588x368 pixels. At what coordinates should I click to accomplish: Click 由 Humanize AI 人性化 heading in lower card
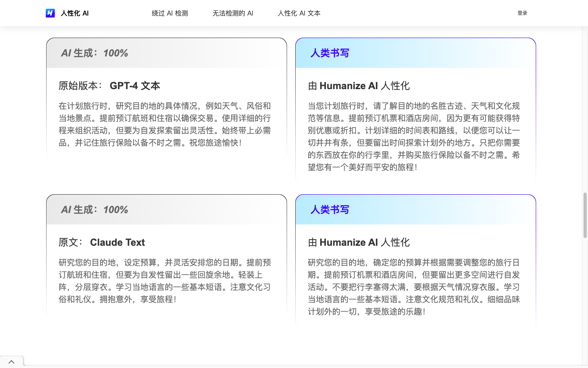tap(359, 242)
